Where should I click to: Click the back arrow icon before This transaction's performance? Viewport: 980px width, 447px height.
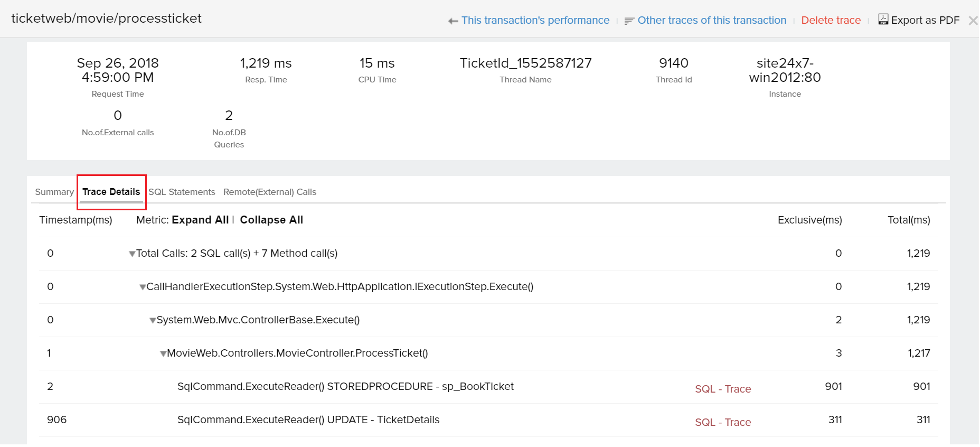[453, 21]
